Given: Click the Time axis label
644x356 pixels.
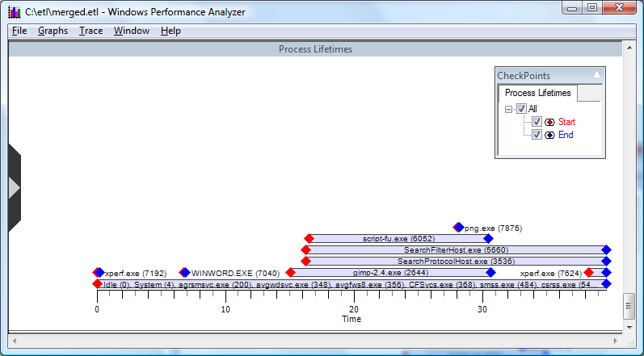Looking at the screenshot, I should (x=351, y=319).
